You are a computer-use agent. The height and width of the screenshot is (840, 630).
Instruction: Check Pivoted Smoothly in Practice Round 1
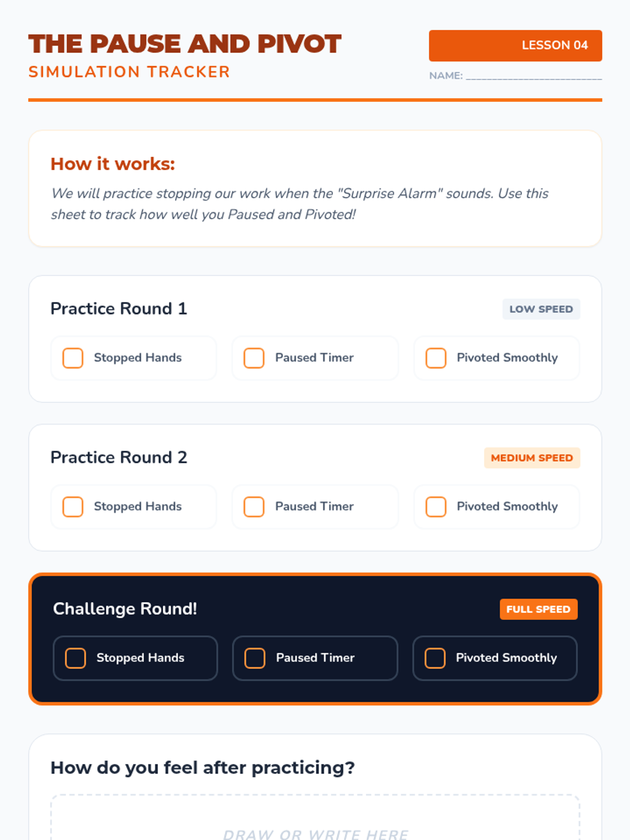click(436, 358)
